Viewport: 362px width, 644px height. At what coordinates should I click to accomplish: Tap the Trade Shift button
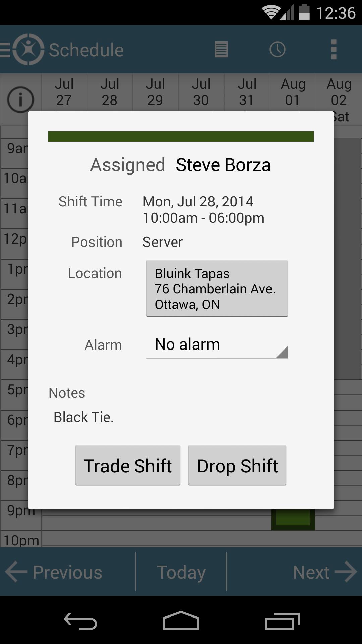pos(128,466)
